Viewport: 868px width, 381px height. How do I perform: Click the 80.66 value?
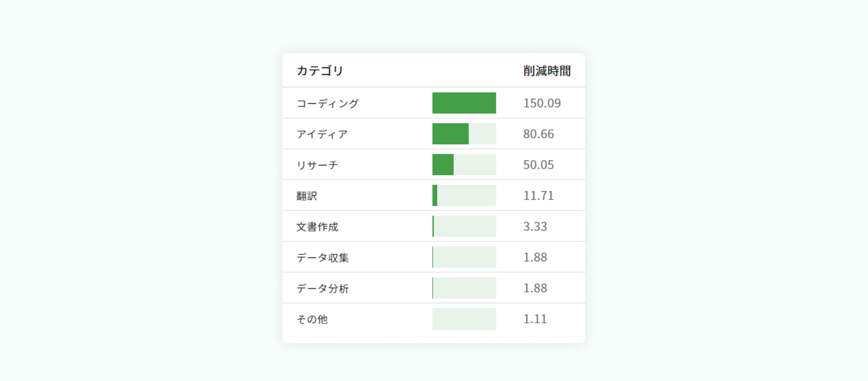[x=538, y=134]
